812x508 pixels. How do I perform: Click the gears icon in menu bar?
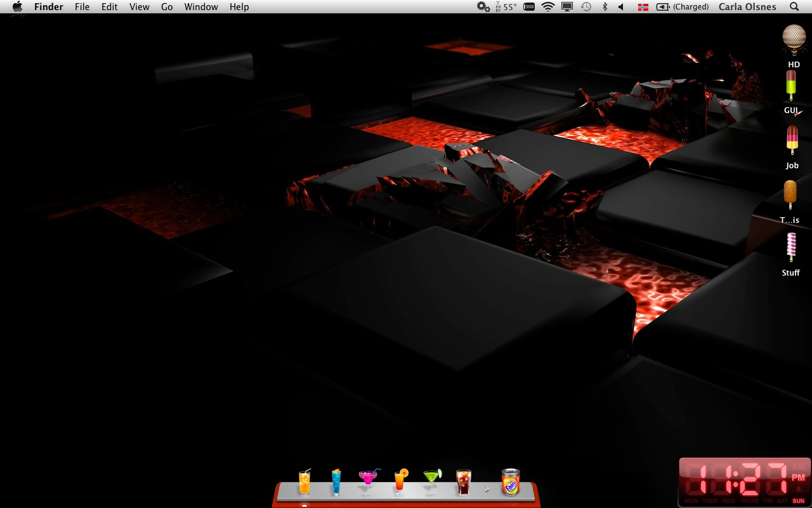click(483, 7)
